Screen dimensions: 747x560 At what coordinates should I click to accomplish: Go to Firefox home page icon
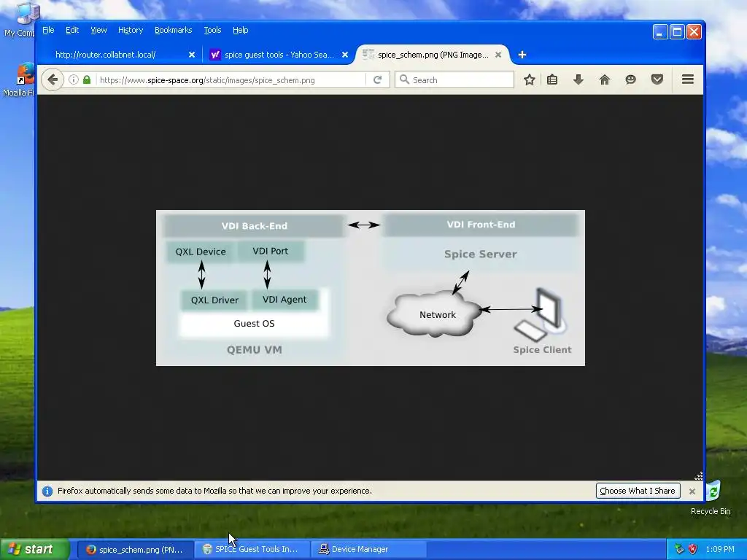pos(605,79)
